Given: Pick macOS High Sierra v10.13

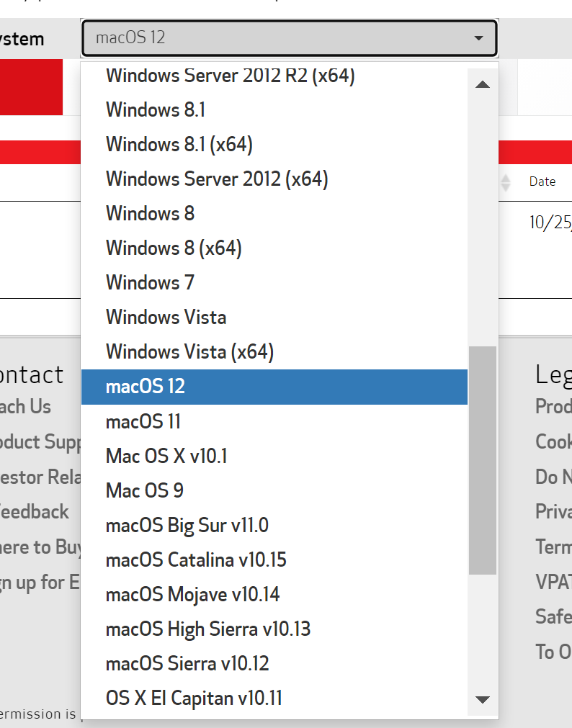Looking at the screenshot, I should 207,629.
